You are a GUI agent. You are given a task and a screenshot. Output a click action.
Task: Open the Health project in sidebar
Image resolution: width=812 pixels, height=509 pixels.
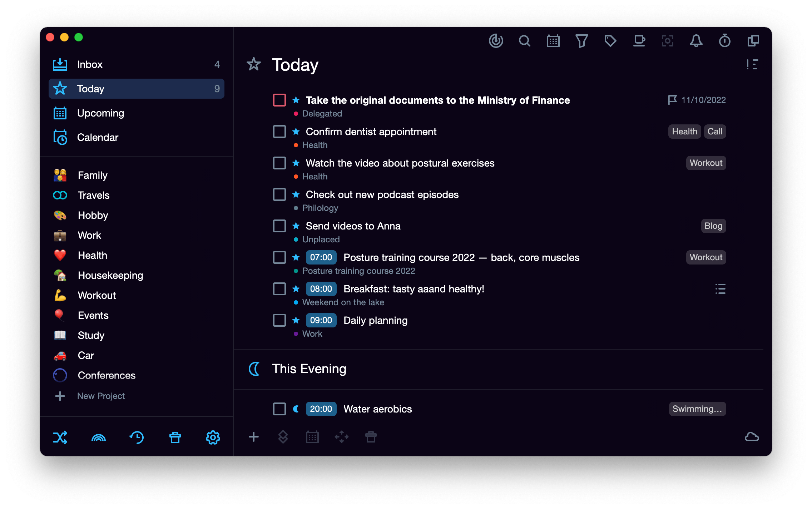137,255
